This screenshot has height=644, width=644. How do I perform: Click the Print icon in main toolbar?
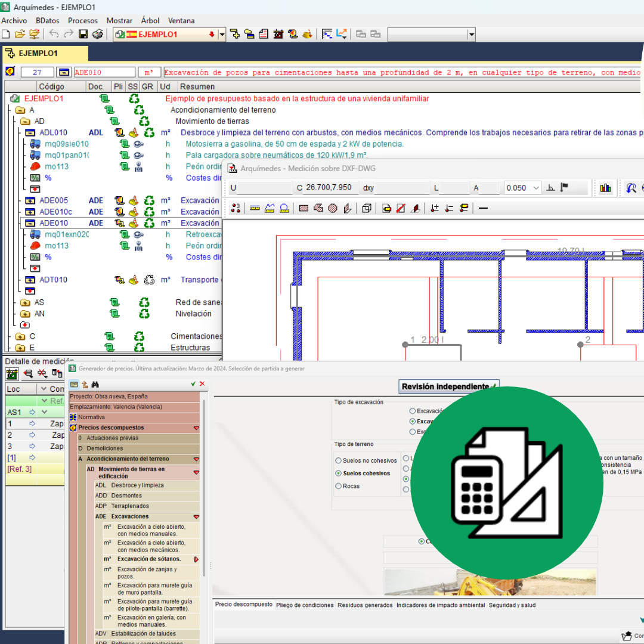click(97, 34)
